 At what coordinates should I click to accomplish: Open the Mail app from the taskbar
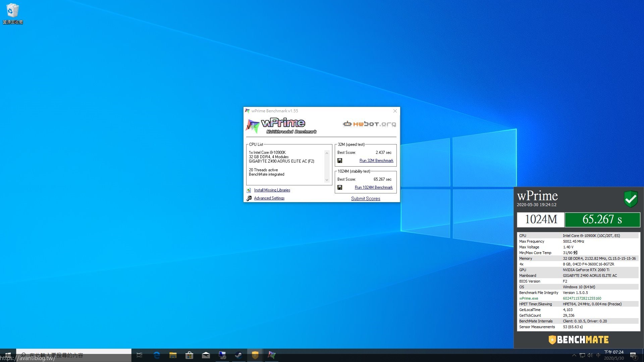(206, 355)
